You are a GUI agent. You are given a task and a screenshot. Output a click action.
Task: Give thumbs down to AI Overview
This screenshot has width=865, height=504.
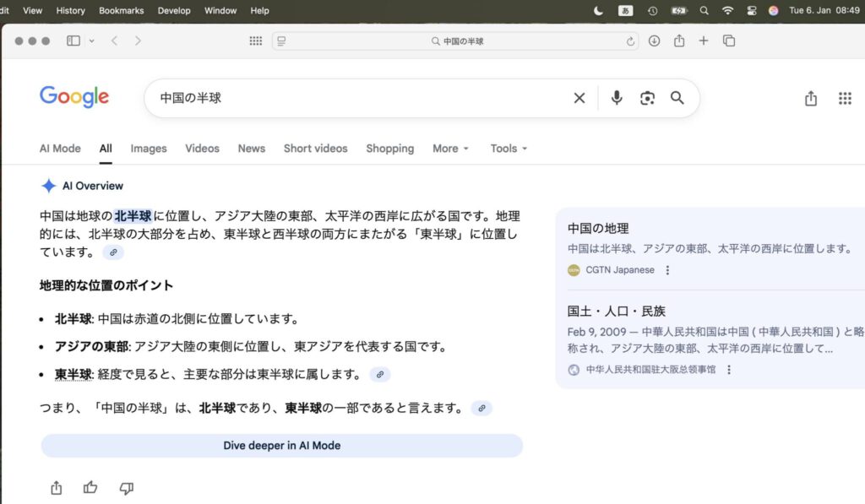127,488
